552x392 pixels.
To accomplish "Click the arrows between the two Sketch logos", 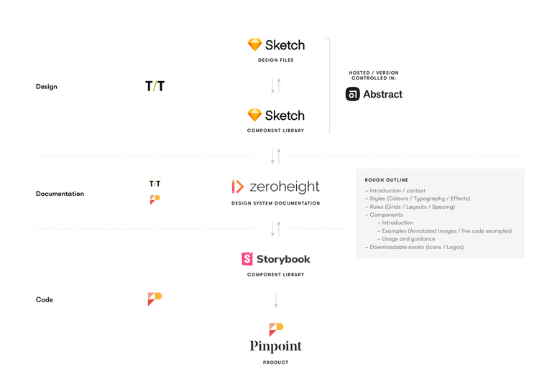I will [276, 85].
